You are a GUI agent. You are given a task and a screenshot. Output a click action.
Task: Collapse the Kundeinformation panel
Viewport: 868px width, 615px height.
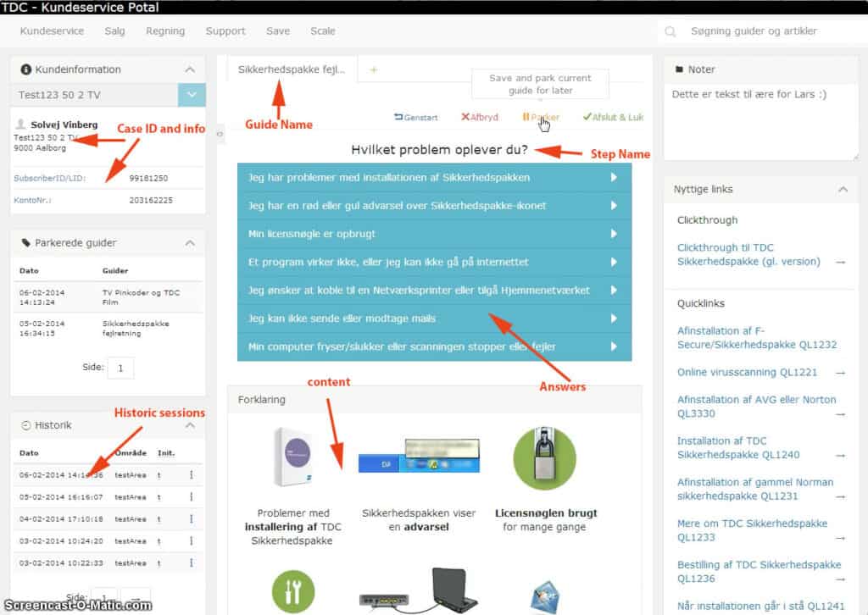pyautogui.click(x=190, y=69)
